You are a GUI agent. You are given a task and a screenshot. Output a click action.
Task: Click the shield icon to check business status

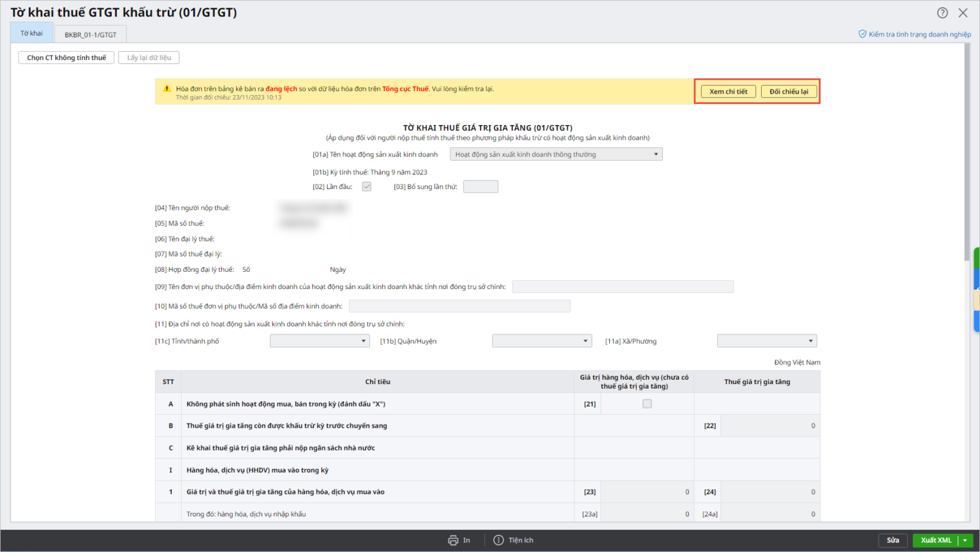862,34
